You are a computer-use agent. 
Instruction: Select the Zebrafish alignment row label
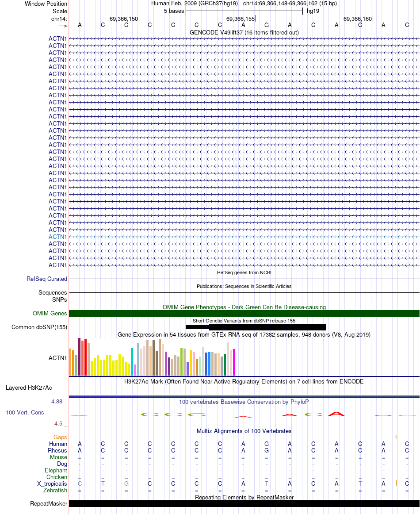click(x=55, y=491)
